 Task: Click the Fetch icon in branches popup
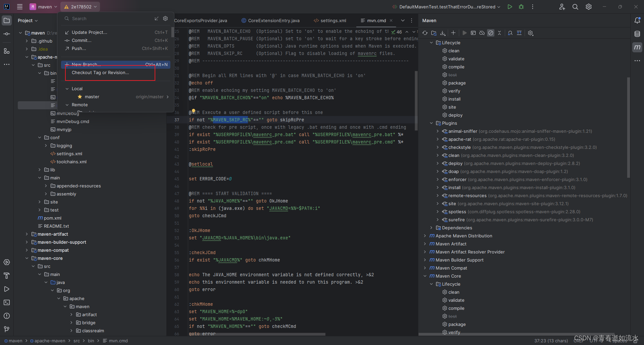156,18
